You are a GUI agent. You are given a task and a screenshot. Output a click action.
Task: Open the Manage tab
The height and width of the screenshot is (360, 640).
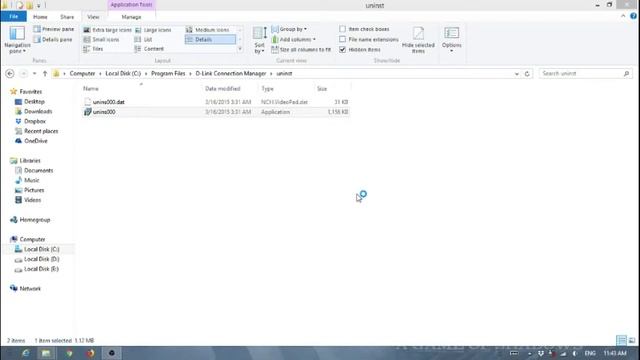131,17
